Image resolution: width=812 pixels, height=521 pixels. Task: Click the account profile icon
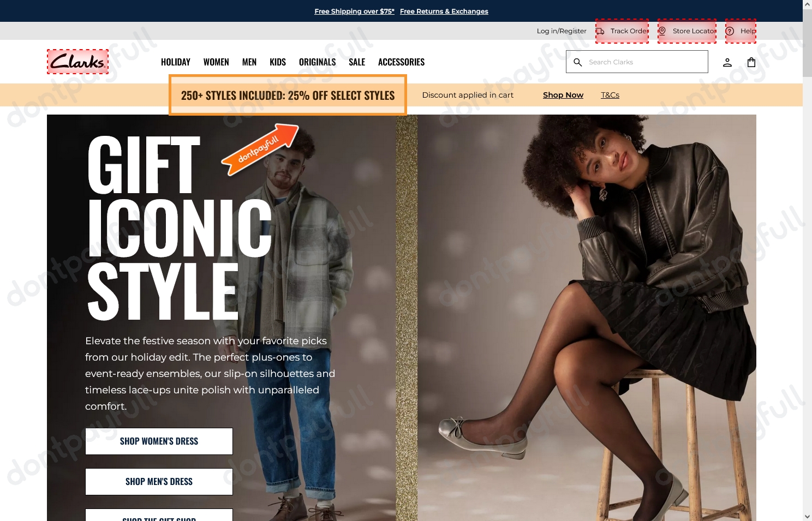[727, 62]
